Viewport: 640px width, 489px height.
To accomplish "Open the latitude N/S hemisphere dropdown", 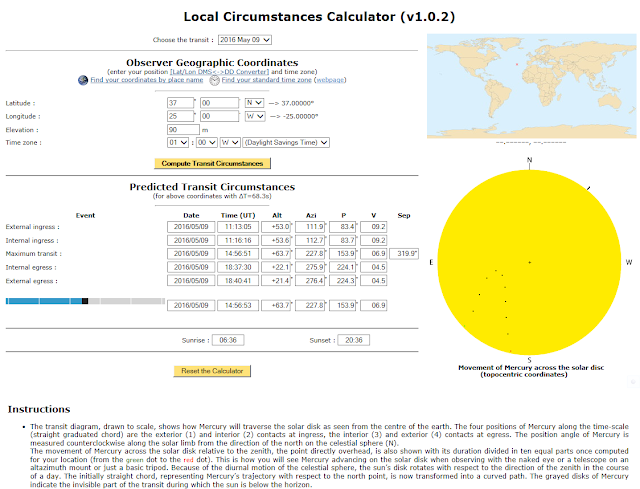I will [x=254, y=103].
